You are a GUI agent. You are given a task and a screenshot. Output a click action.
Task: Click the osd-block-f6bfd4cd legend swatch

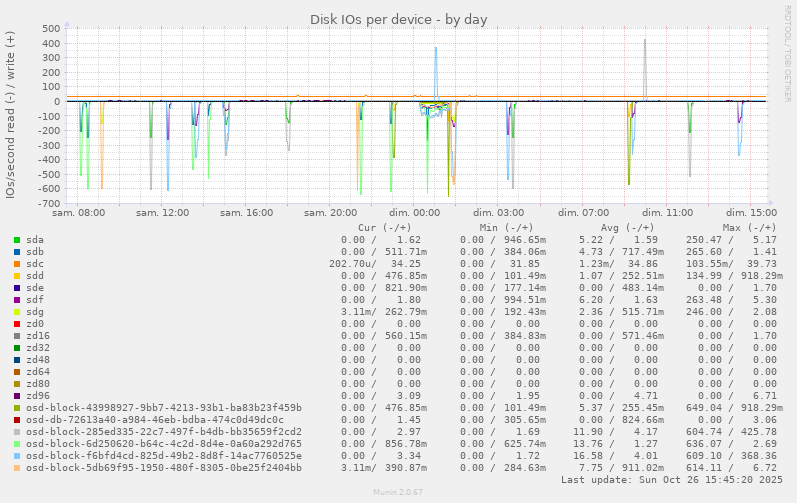(17, 456)
